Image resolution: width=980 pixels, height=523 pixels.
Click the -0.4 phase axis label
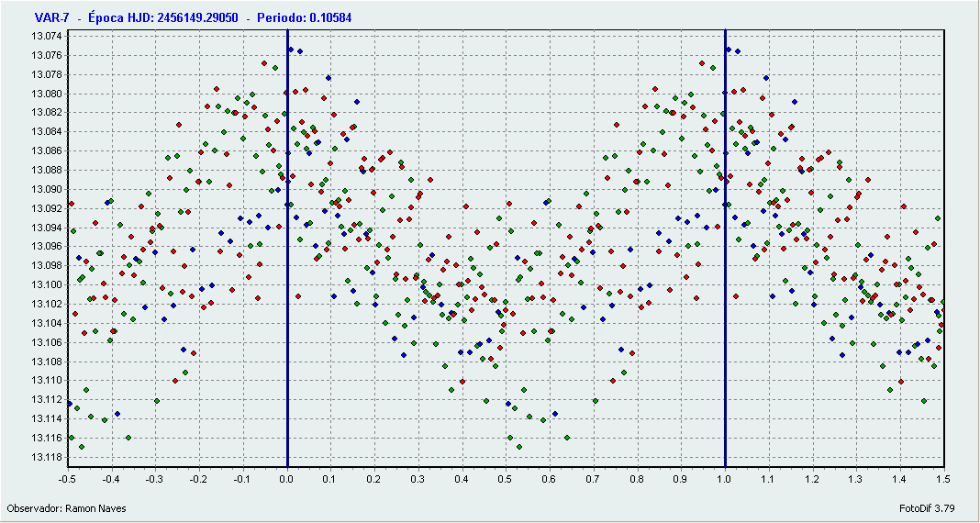point(111,479)
